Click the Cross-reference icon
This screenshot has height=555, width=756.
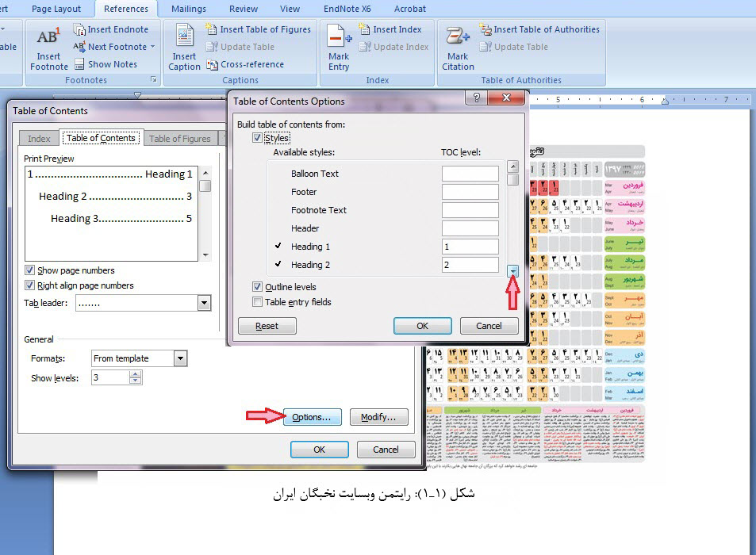tap(212, 64)
